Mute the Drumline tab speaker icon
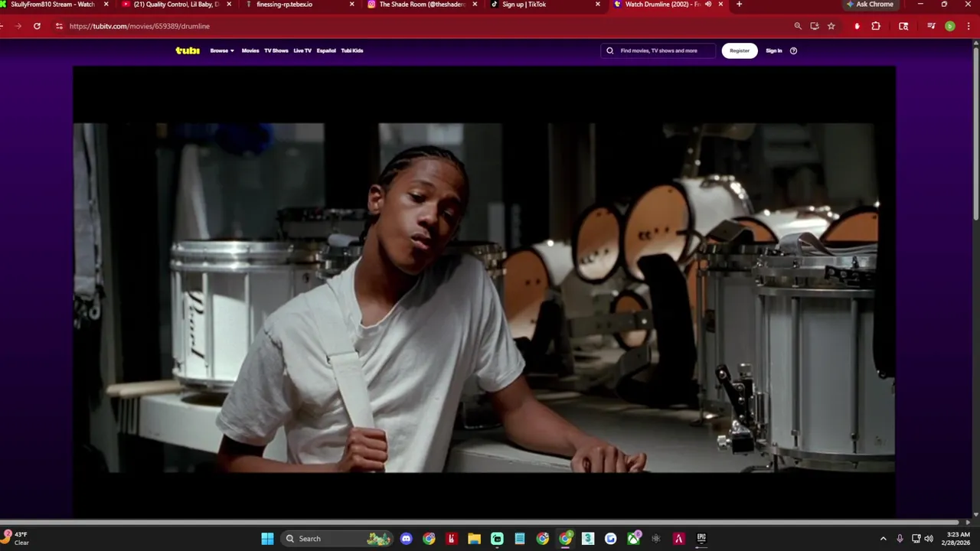980x551 pixels. (708, 5)
